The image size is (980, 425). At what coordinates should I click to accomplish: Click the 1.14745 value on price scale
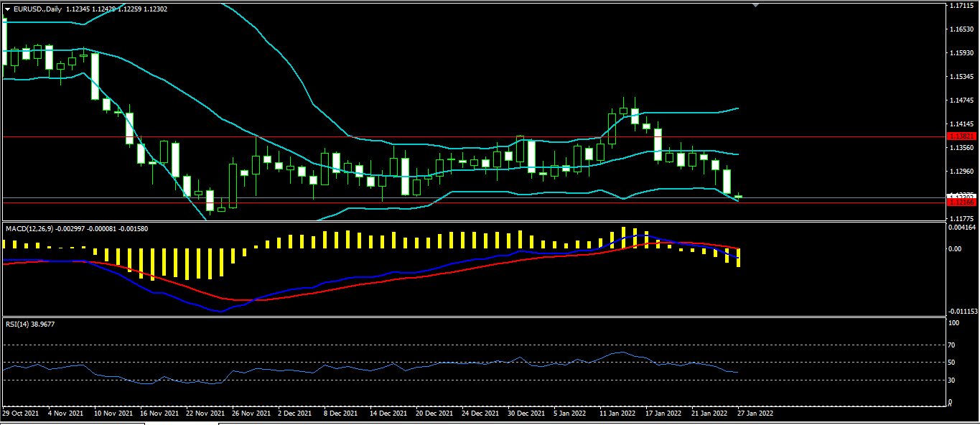point(961,101)
